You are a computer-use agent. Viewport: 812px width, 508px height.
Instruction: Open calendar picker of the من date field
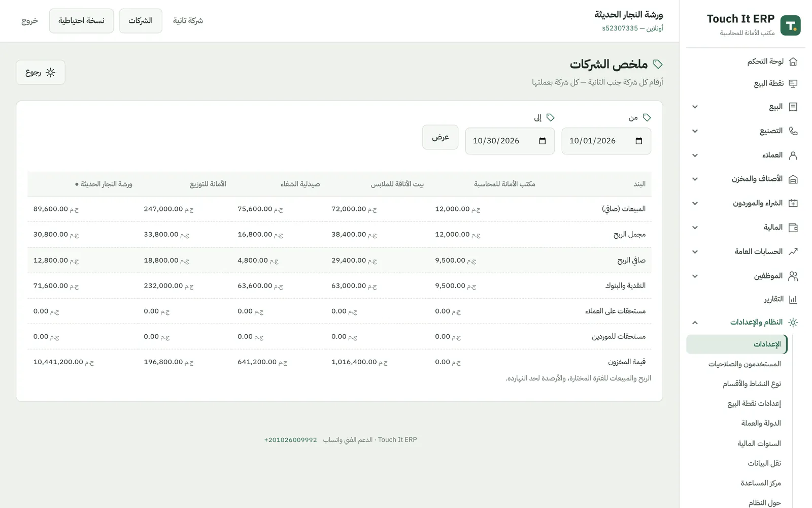point(639,141)
